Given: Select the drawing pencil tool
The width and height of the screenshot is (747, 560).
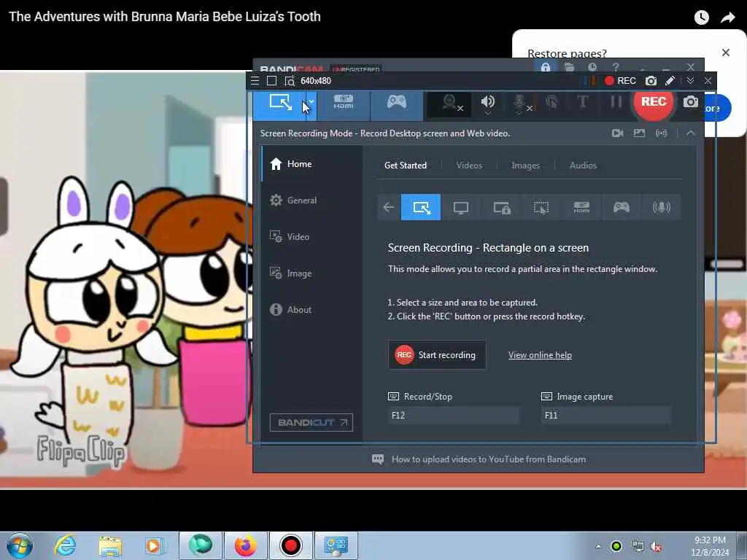Looking at the screenshot, I should point(670,81).
